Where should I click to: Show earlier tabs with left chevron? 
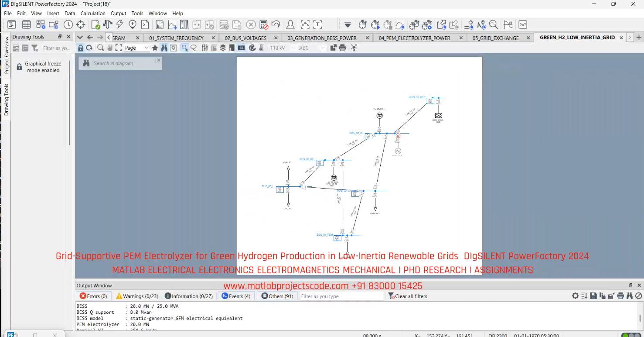109,38
